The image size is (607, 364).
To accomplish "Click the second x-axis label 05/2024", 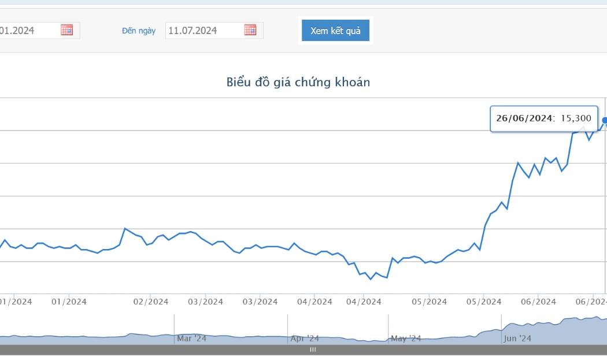I will (484, 302).
